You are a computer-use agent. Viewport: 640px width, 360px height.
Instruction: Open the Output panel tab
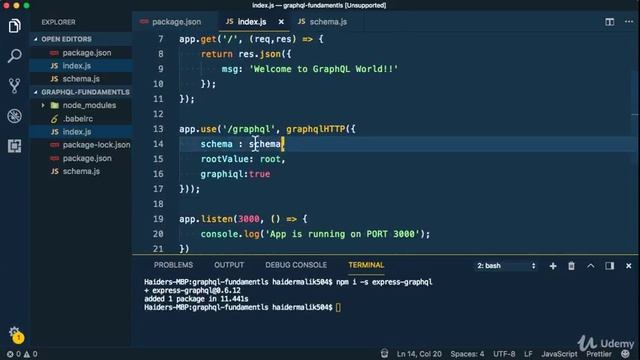[x=229, y=265]
